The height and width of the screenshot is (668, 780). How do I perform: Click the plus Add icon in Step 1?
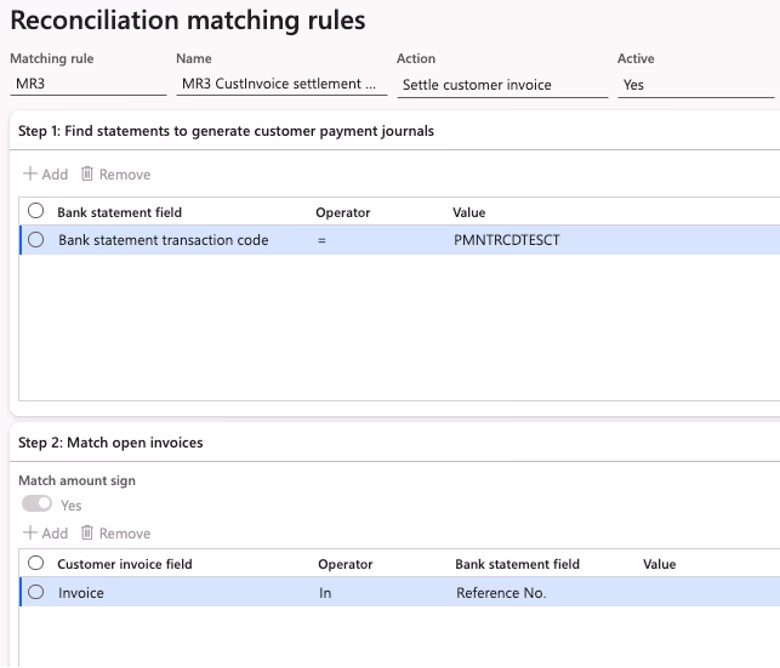point(30,174)
